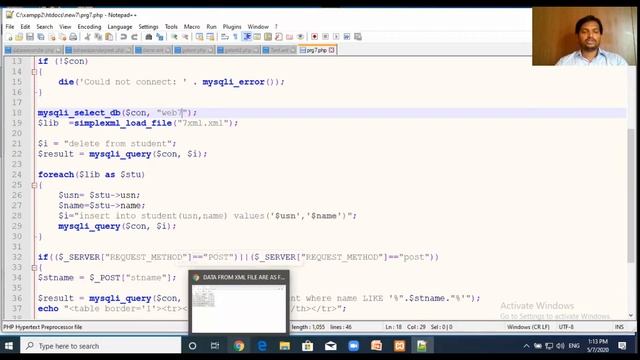This screenshot has height=360, width=640.
Task: Click the Paste clipboard icon
Action: [x=109, y=37]
